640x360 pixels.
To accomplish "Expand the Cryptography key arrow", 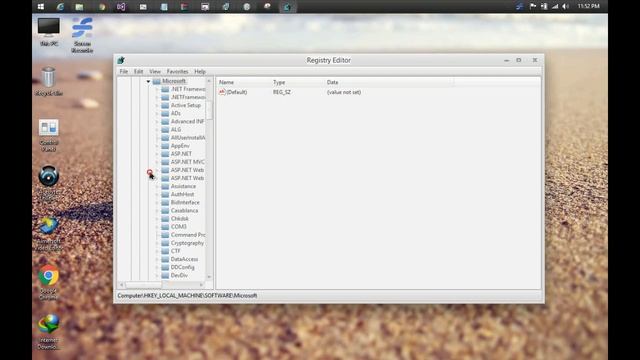I will [157, 243].
